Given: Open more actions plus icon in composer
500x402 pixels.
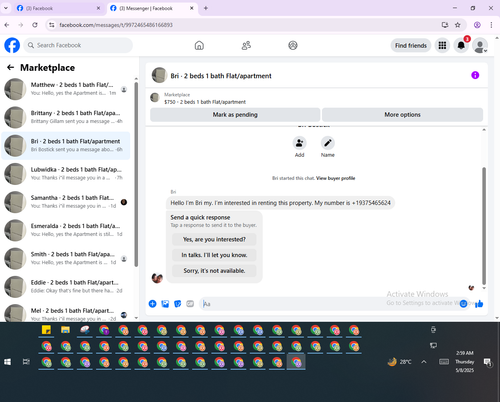Looking at the screenshot, I should pyautogui.click(x=152, y=304).
